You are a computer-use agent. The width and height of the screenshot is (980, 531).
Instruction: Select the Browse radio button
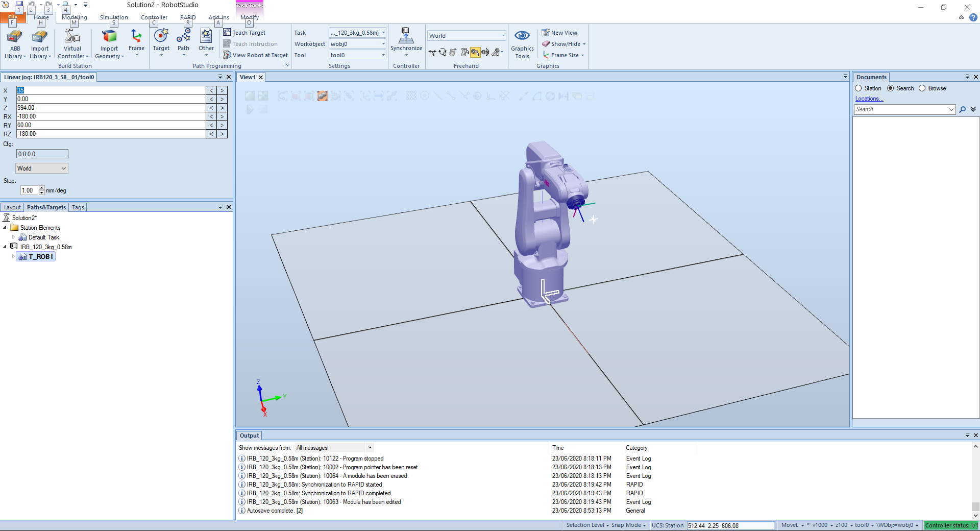click(922, 88)
